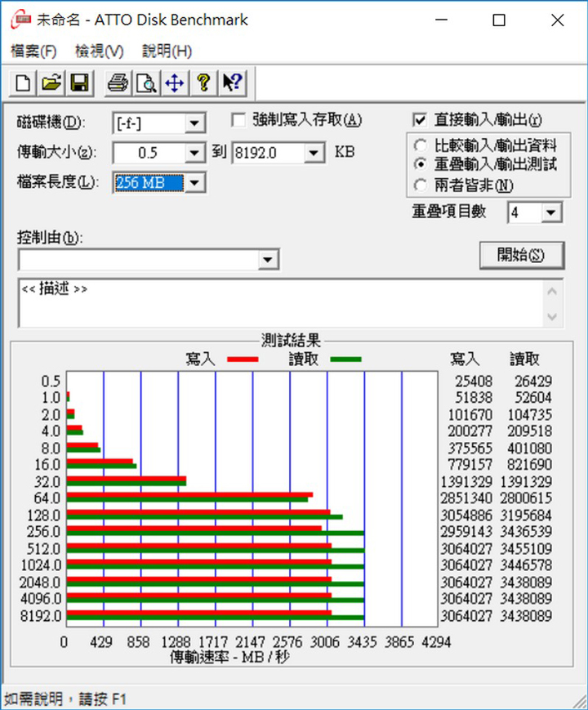Click the 如需說明，請按 F1 status text
Screen dimensions: 588x710
click(65, 699)
